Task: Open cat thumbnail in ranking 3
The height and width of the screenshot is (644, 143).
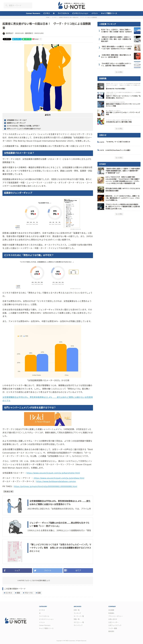Action: click(137, 47)
